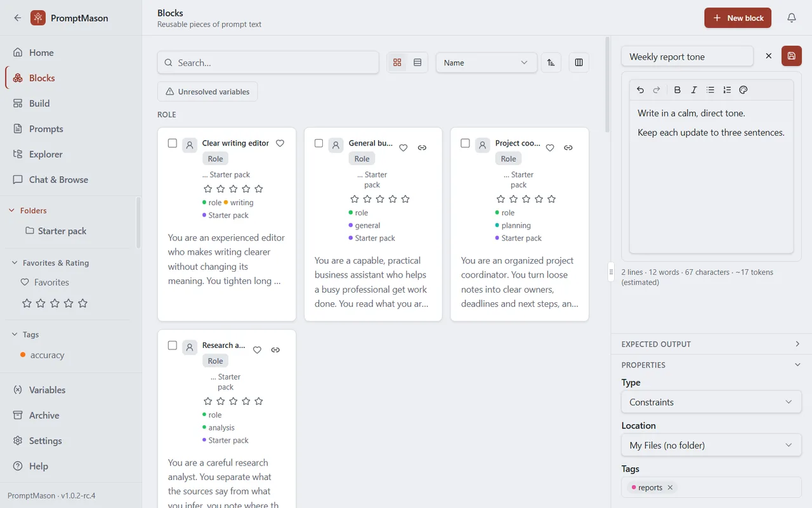The image size is (812, 508).
Task: Open the notifications bell
Action: click(792, 18)
